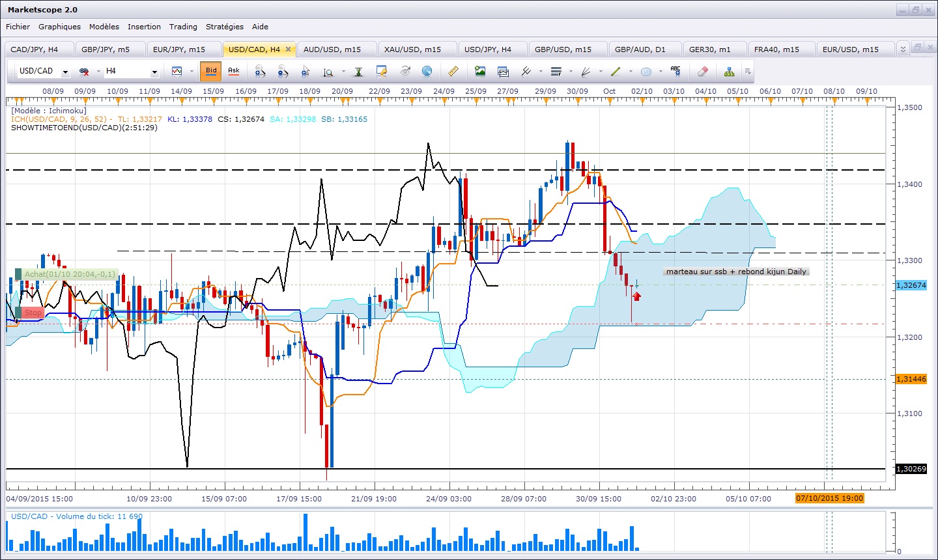938x560 pixels.
Task: Expand the ellipse shape dropdown arrow
Action: (661, 72)
